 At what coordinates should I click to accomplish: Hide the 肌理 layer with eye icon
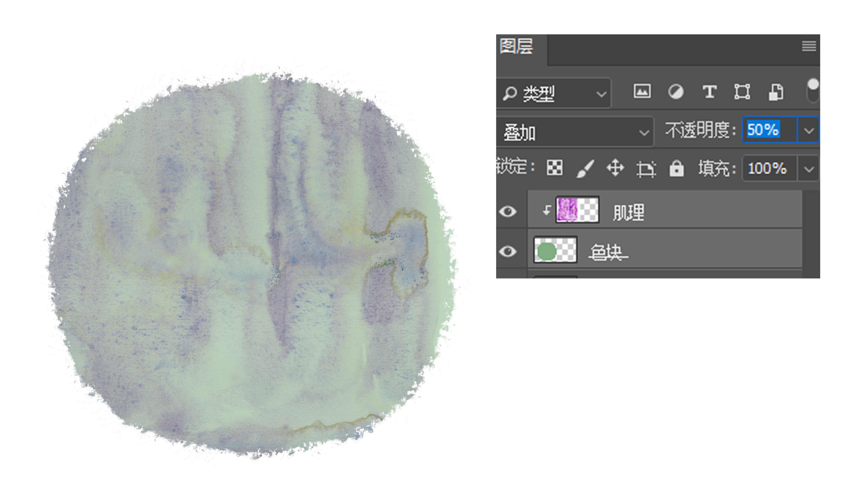tap(508, 212)
